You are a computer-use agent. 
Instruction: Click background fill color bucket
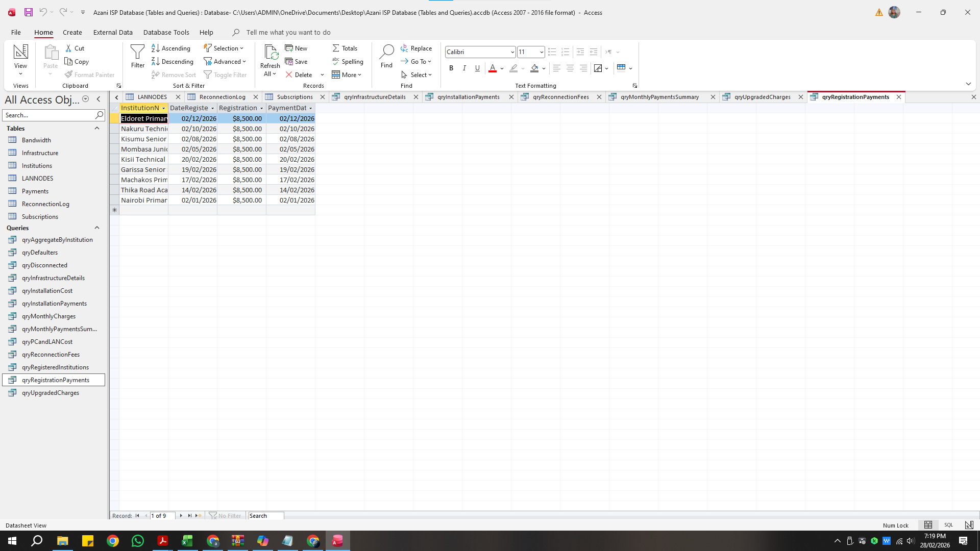[534, 68]
